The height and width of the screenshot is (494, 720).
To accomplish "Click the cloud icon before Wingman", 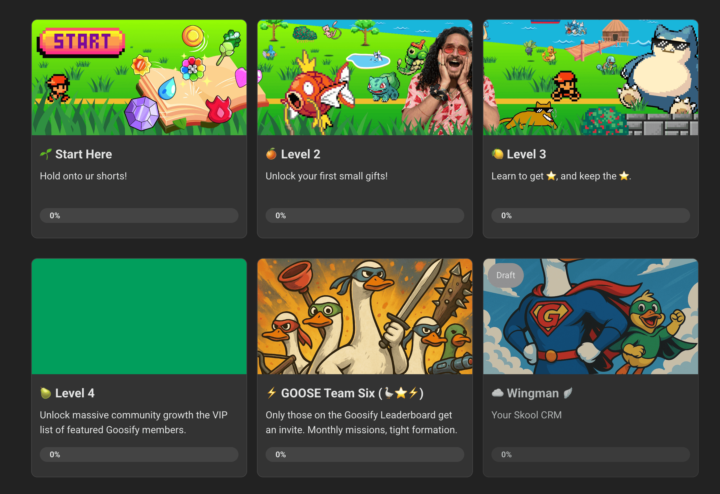I will click(497, 393).
